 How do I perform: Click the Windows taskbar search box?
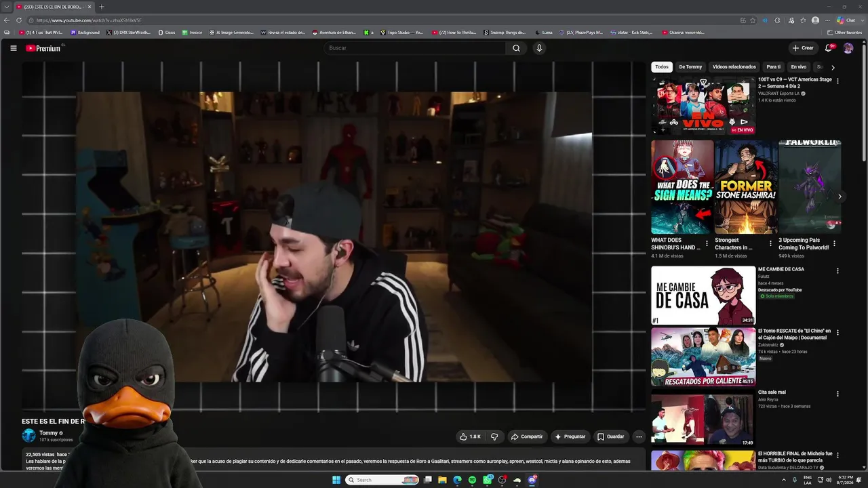383,480
